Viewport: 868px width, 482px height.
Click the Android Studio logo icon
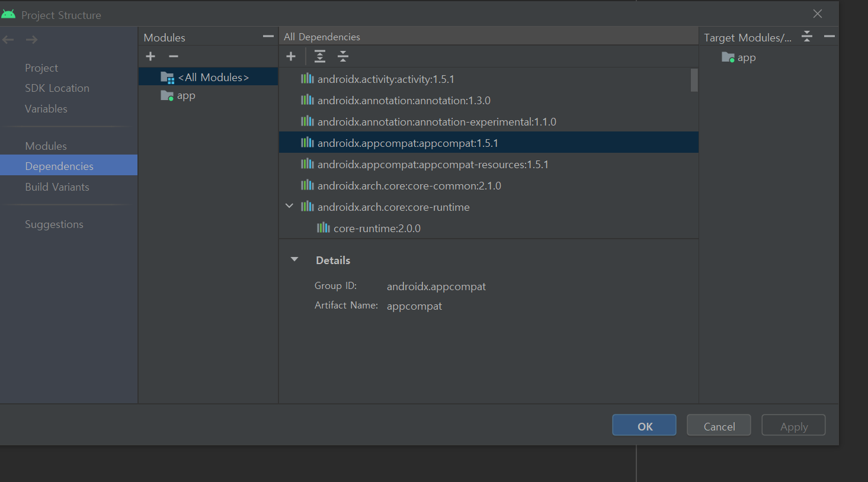coord(8,14)
